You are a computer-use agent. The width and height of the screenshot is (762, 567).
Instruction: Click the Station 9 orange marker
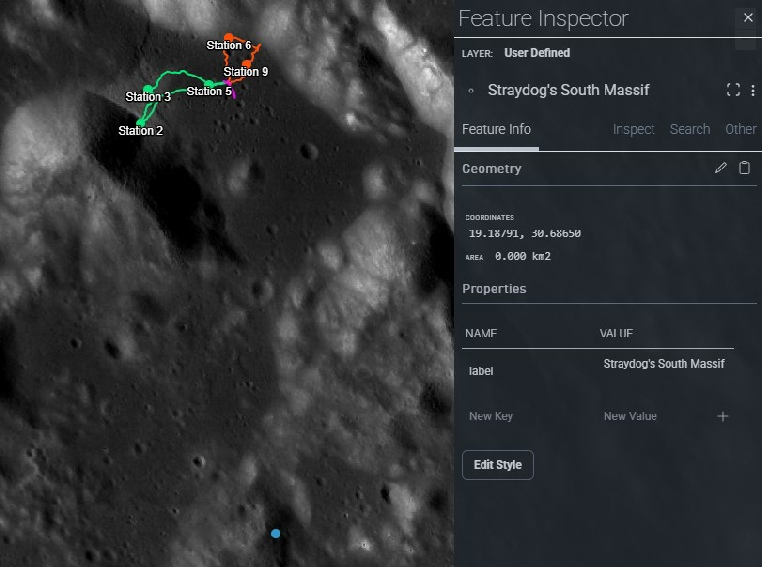[x=246, y=64]
